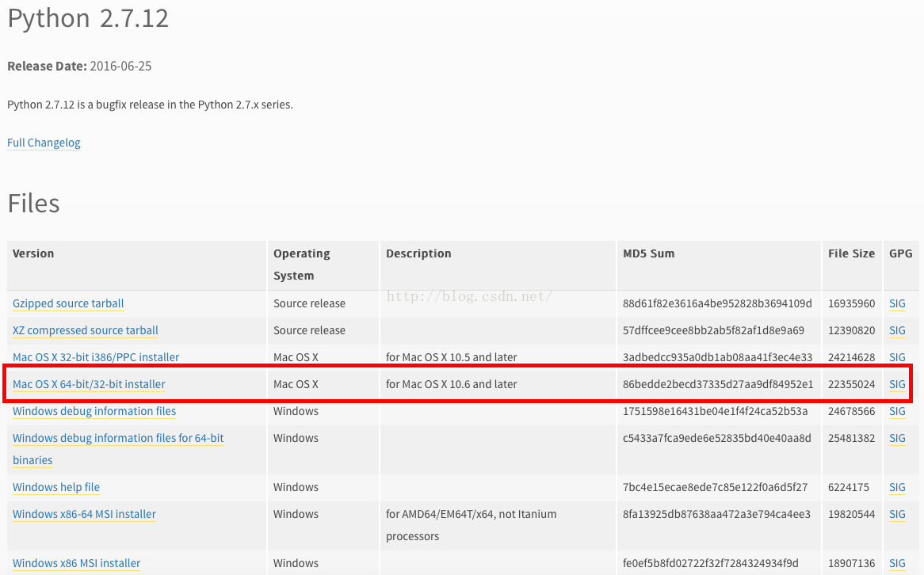Viewport: 924px width, 575px height.
Task: Click the bugfix release description sentence
Action: tap(150, 105)
